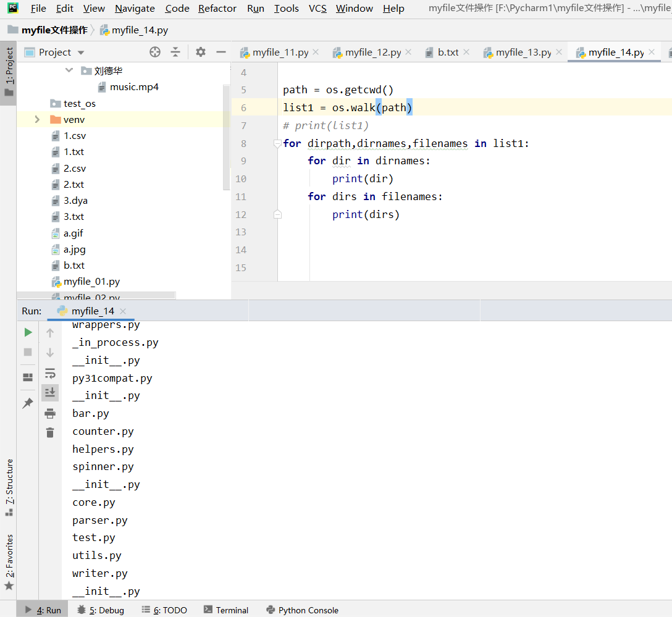The height and width of the screenshot is (617, 672).
Task: Pin the Run tab with pin icon
Action: pyautogui.click(x=28, y=403)
